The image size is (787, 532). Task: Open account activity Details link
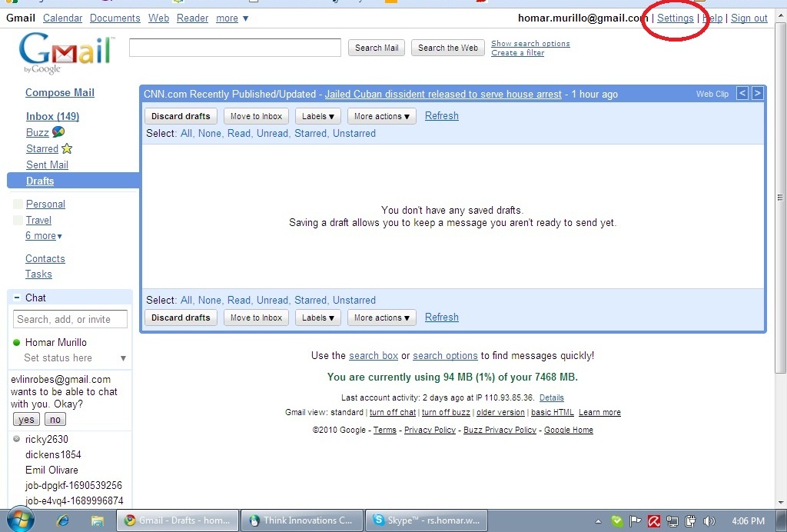552,397
